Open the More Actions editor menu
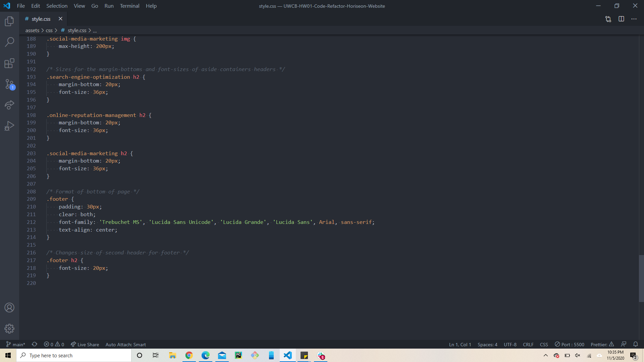Screen dimensions: 644x362 pyautogui.click(x=635, y=19)
